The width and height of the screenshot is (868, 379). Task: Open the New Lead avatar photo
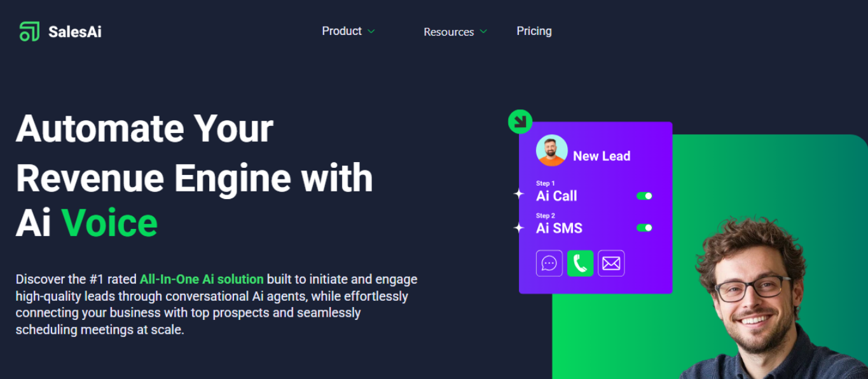pos(552,151)
